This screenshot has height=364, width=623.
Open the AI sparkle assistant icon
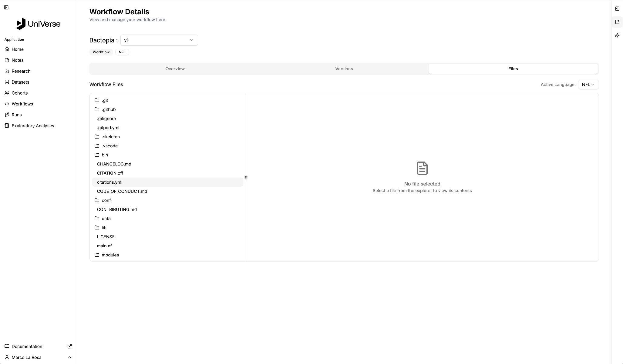[617, 35]
